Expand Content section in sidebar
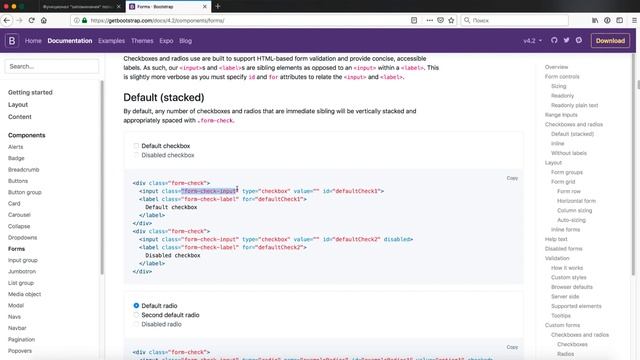The image size is (640, 360). coord(20,117)
